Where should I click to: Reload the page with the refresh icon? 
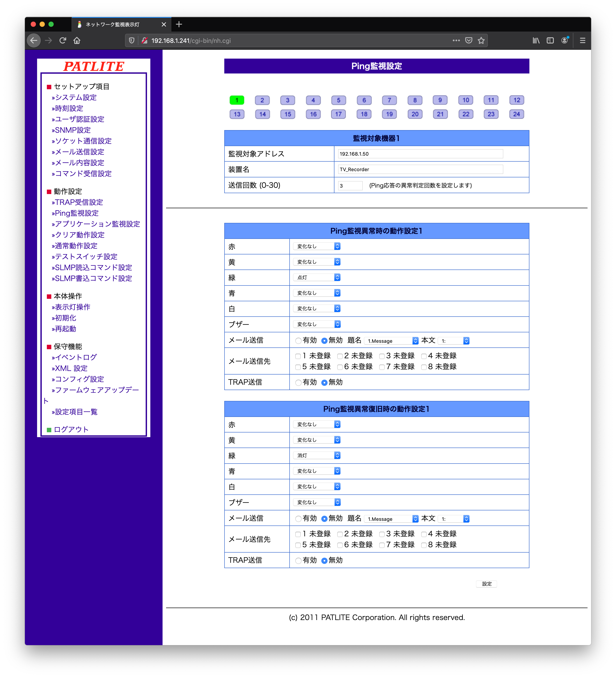(63, 41)
